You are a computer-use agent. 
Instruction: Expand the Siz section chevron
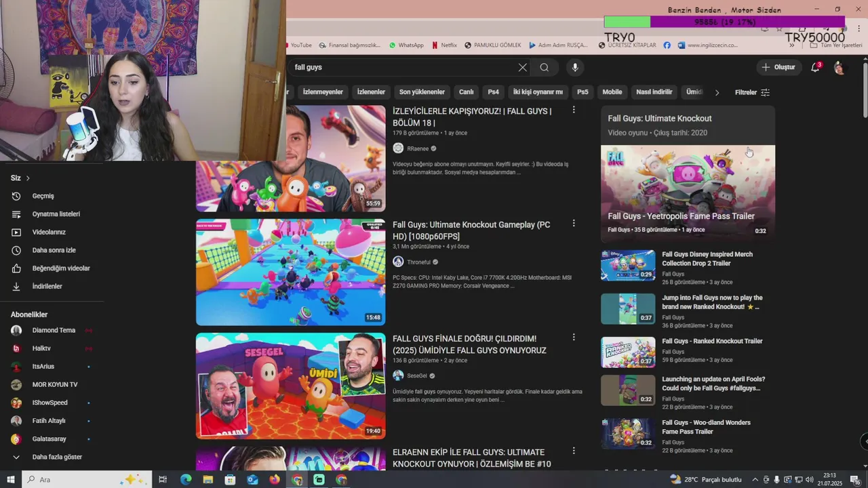pyautogui.click(x=28, y=178)
